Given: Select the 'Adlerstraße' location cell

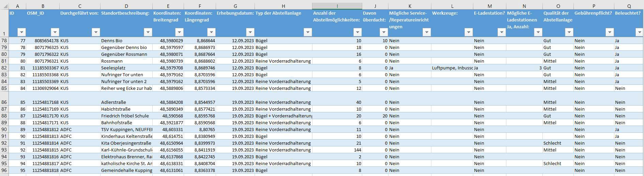Looking at the screenshot, I should [126, 102].
